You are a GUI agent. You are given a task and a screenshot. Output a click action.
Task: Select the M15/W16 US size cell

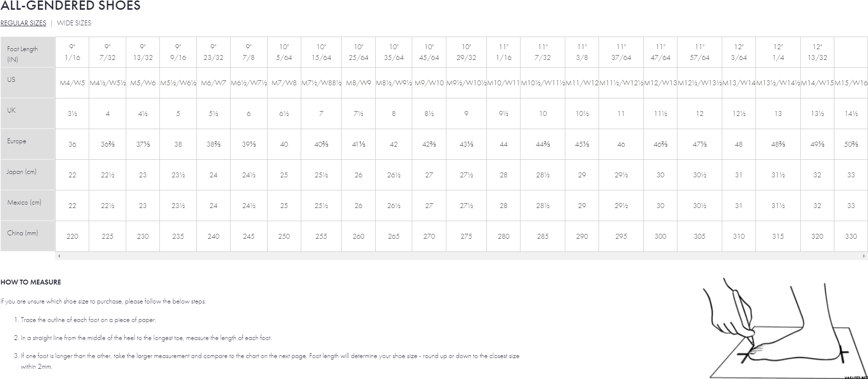point(851,83)
